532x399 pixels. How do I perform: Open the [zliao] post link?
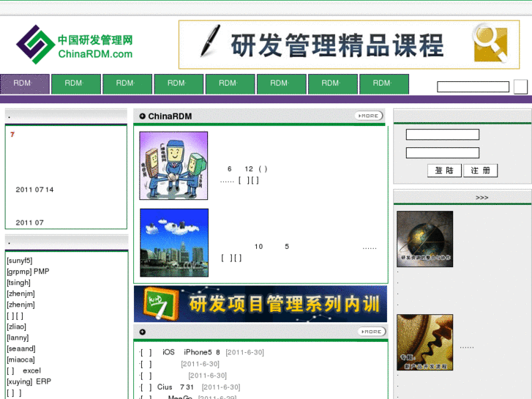point(16,327)
